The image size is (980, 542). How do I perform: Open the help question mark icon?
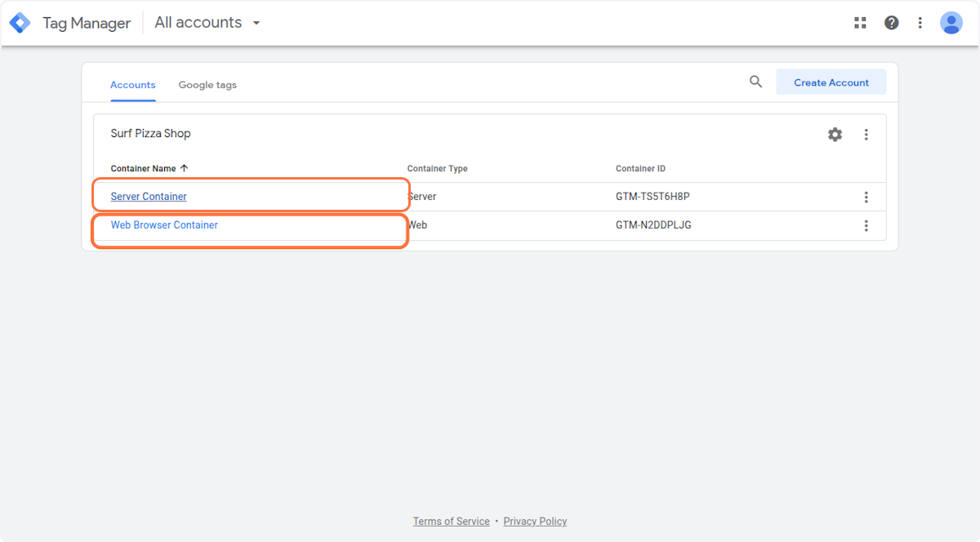[x=892, y=23]
